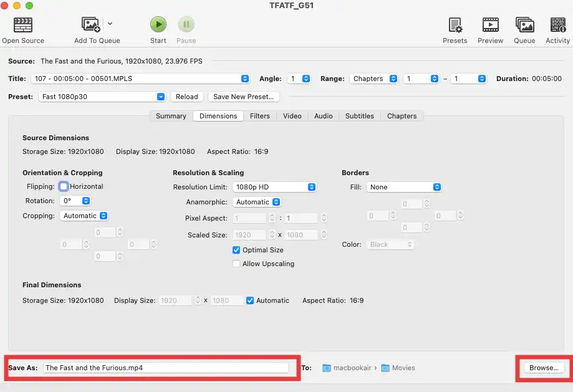Show the Queue window icon
This screenshot has width=573, height=392.
tap(524, 25)
